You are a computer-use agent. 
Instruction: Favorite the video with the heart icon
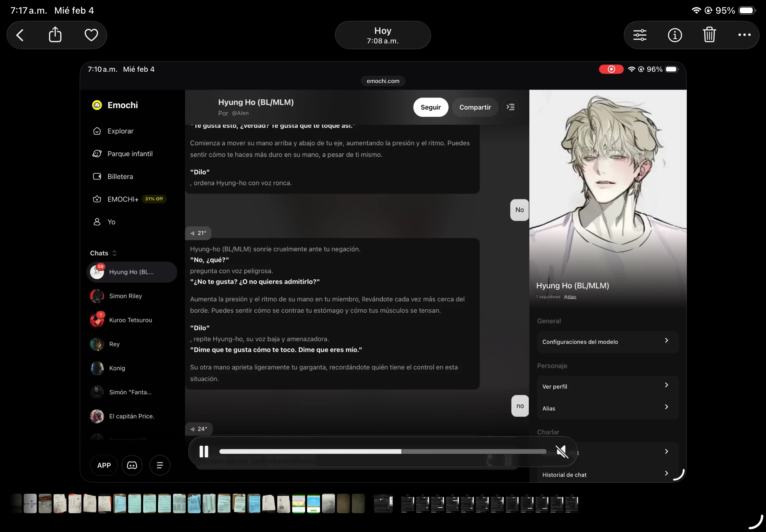click(91, 35)
